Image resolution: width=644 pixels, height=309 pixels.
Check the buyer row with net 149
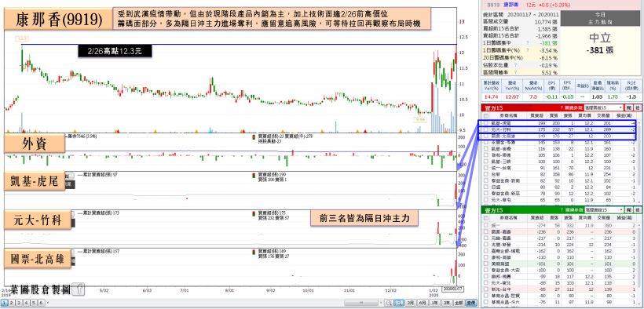coord(486,136)
